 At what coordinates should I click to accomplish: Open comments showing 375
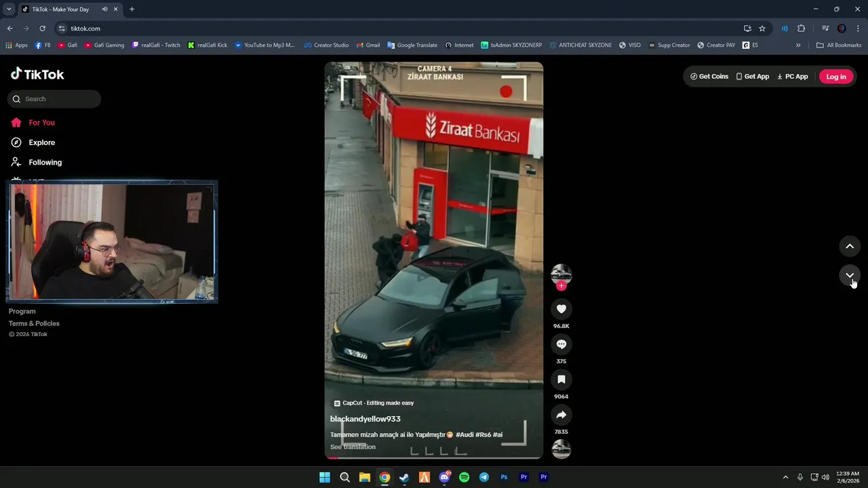point(561,344)
